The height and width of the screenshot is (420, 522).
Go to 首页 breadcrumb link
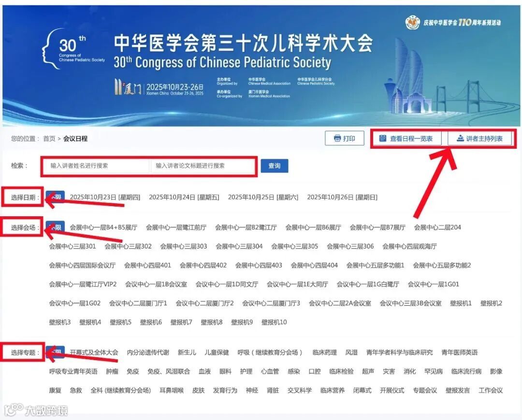point(49,139)
